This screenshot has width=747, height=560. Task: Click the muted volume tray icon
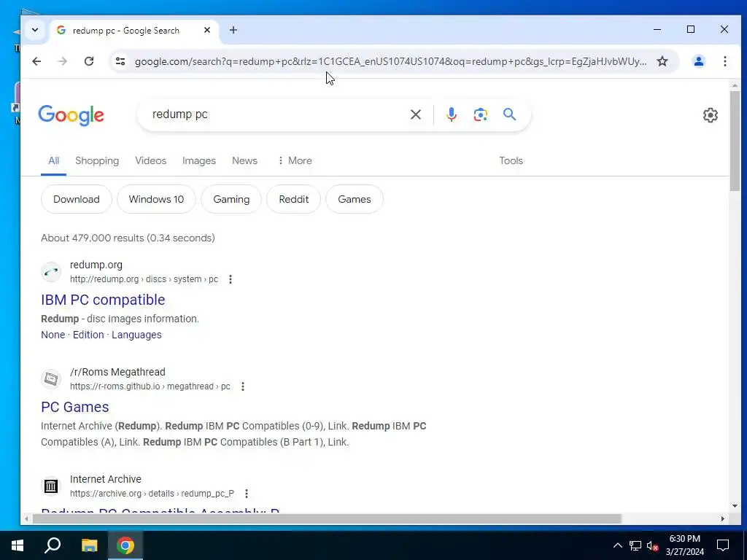[x=653, y=545]
